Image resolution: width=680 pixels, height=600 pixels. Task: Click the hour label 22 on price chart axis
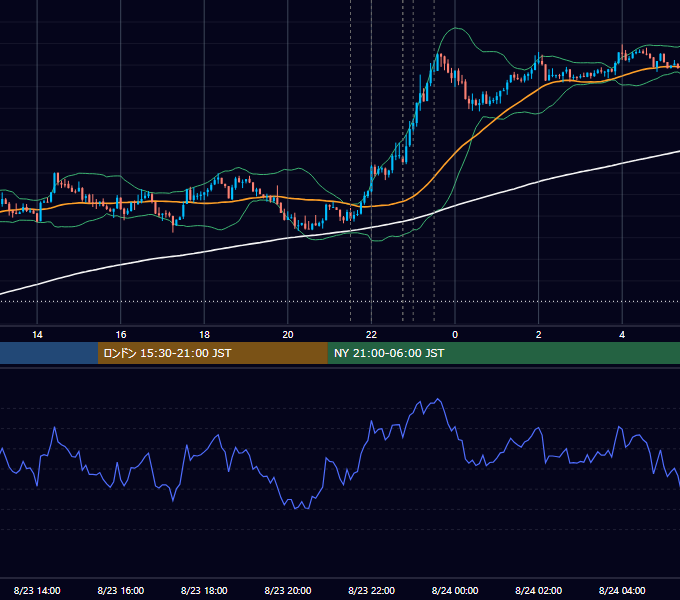pos(371,335)
